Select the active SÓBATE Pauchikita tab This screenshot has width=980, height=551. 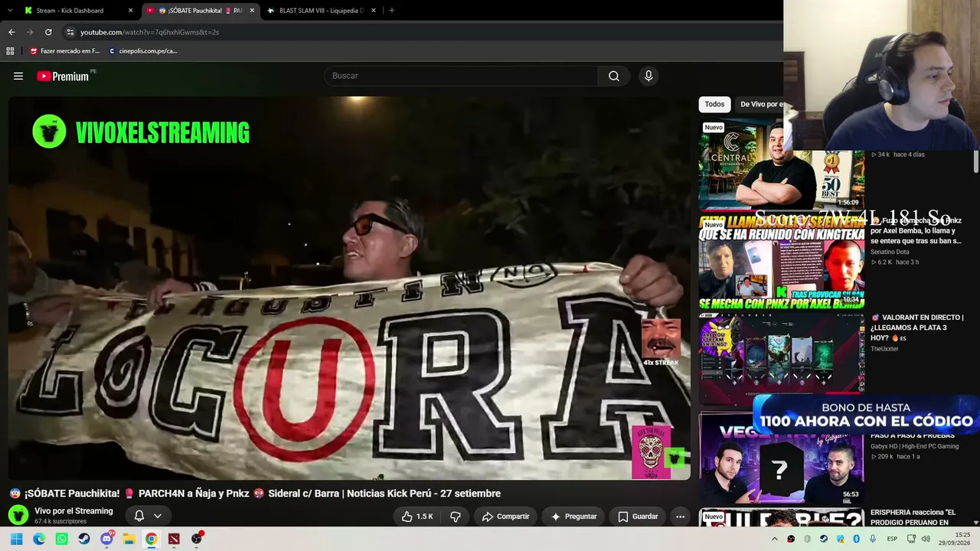point(201,11)
